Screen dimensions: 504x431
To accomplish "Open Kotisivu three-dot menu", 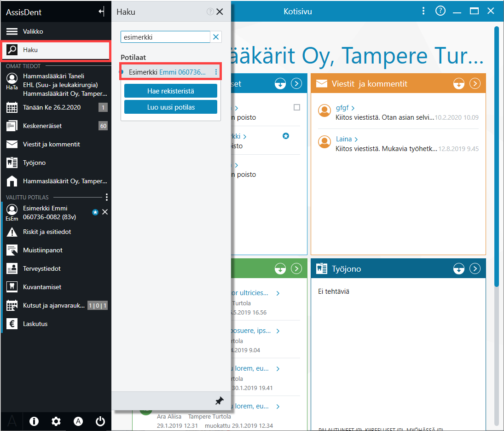I will [x=423, y=11].
